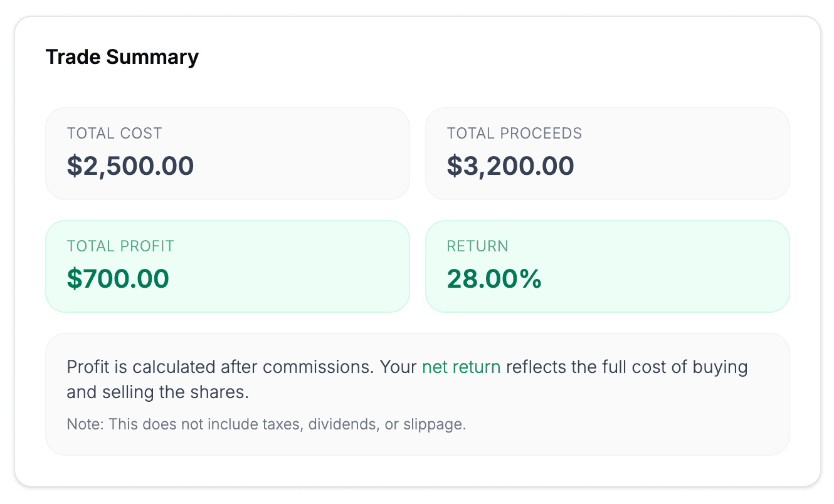Select the $2,500.00 cost value
The image size is (834, 504).
[x=130, y=165]
